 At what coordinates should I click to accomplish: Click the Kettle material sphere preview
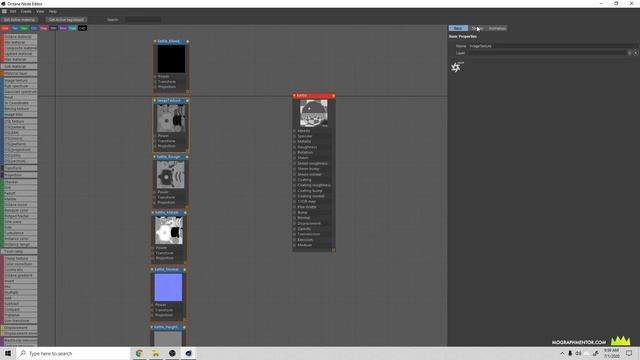tap(313, 113)
